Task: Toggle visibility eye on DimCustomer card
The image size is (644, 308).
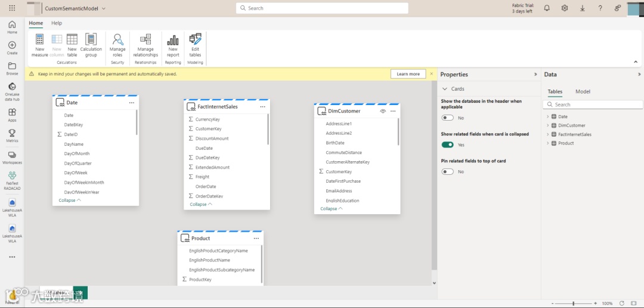Action: tap(383, 111)
